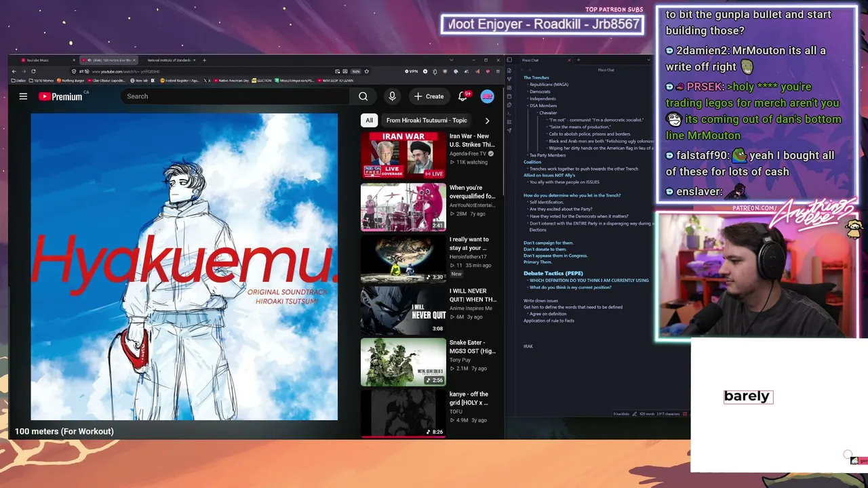Close the Pisco Chat note tab

[x=568, y=60]
